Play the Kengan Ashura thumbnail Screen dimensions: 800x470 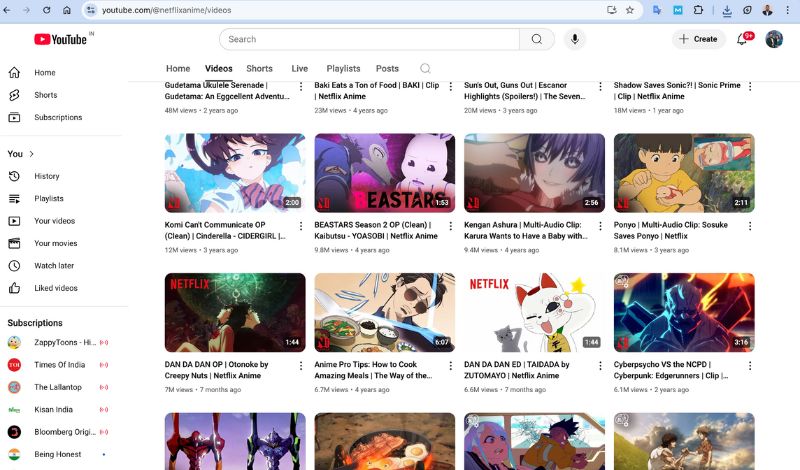534,173
